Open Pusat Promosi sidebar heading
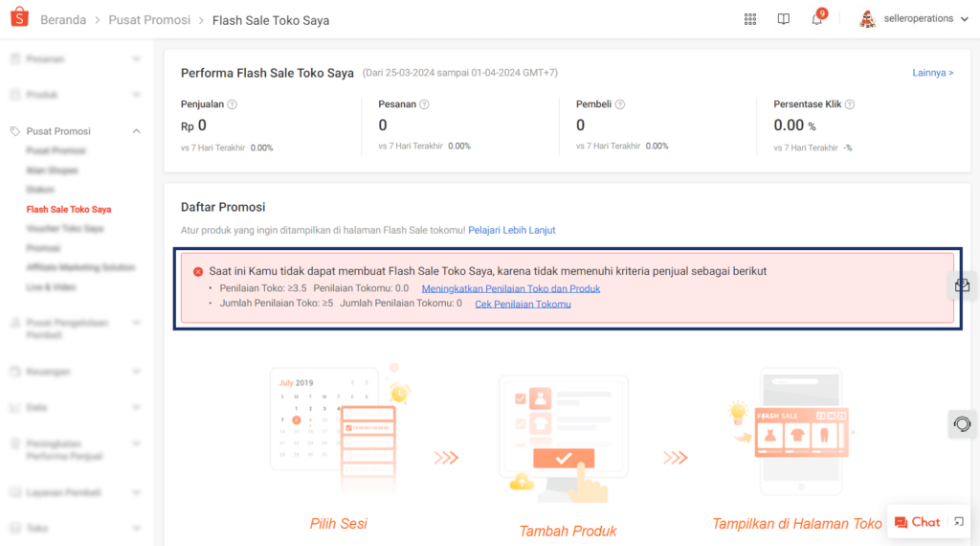980x546 pixels. coord(58,131)
